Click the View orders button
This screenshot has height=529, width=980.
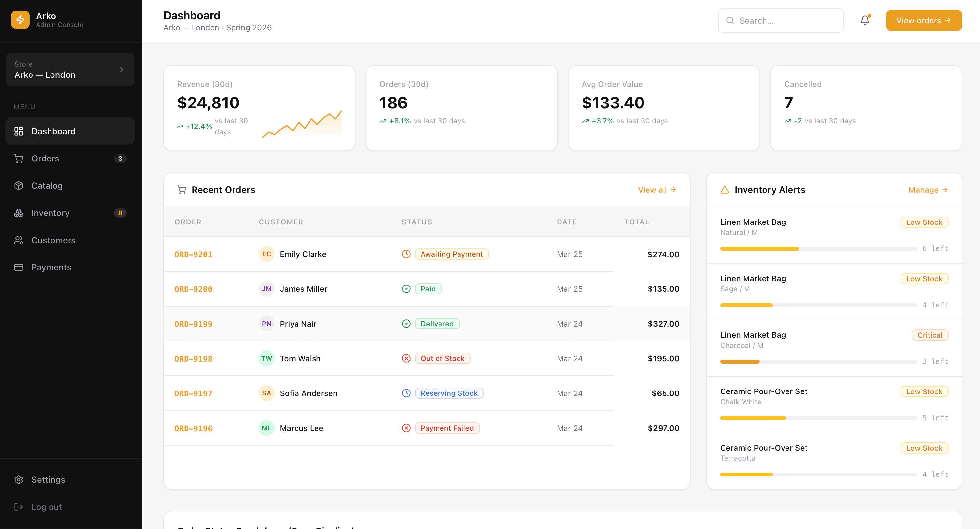[x=924, y=20]
